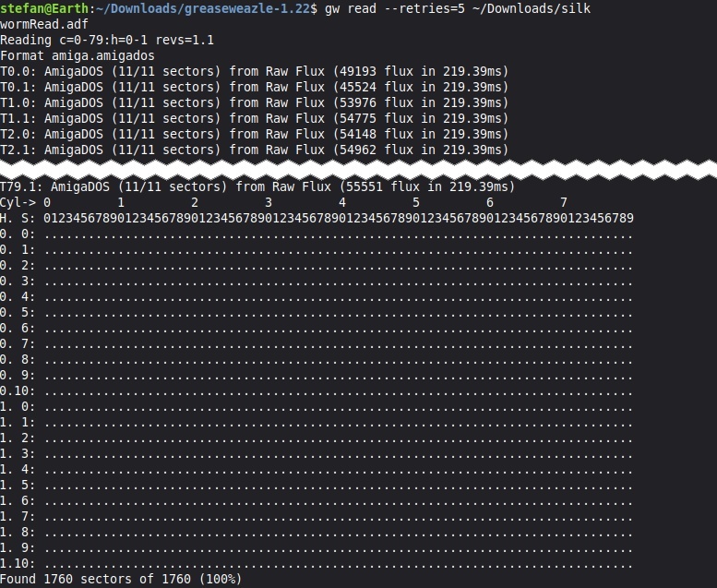
Task: Click the sector map row labeled "1.10:"
Action: pos(317,563)
